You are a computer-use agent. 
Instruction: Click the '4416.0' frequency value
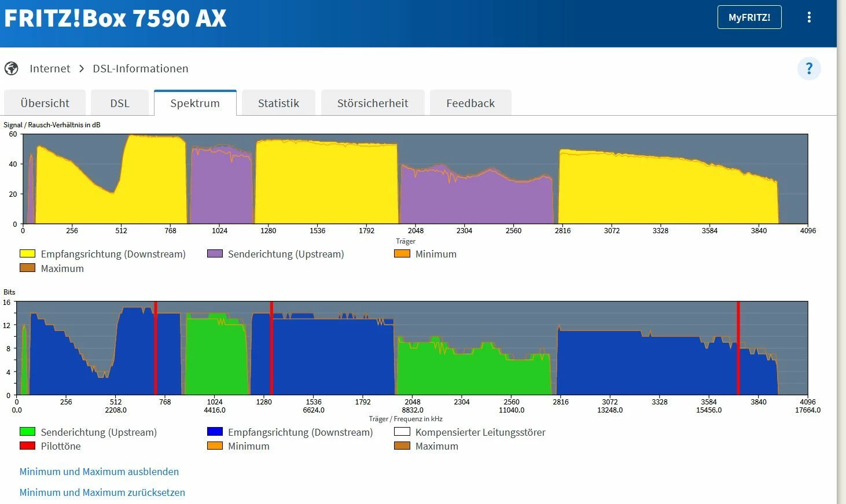tap(215, 410)
